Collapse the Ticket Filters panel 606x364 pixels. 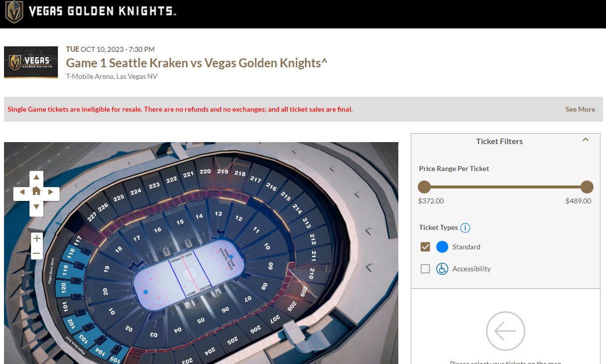(x=586, y=140)
